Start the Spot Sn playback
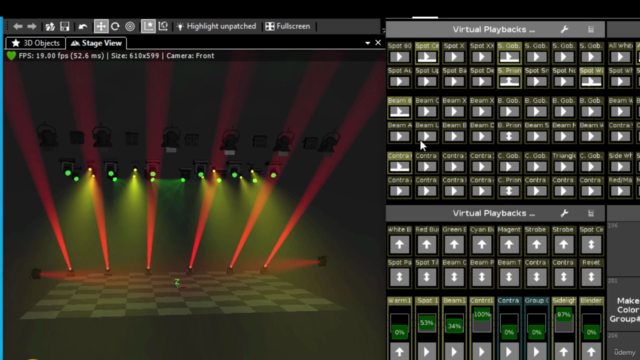This screenshot has height=360, width=640. click(536, 81)
